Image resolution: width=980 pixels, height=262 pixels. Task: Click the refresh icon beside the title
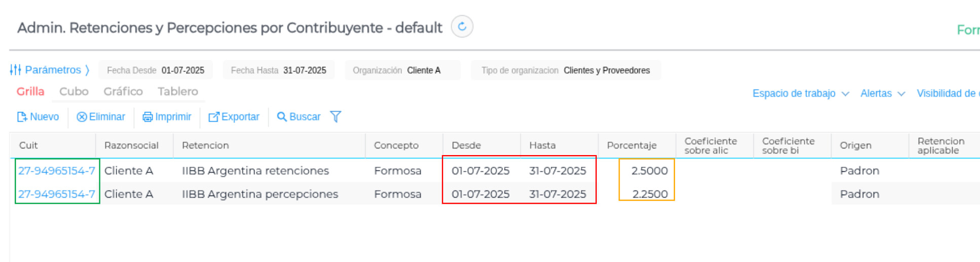(x=462, y=27)
